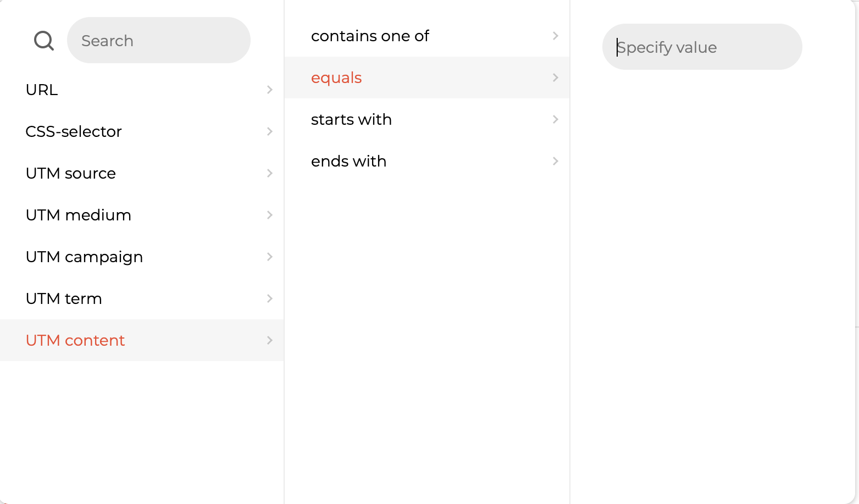859x504 pixels.
Task: Focus the Search input field
Action: [159, 40]
